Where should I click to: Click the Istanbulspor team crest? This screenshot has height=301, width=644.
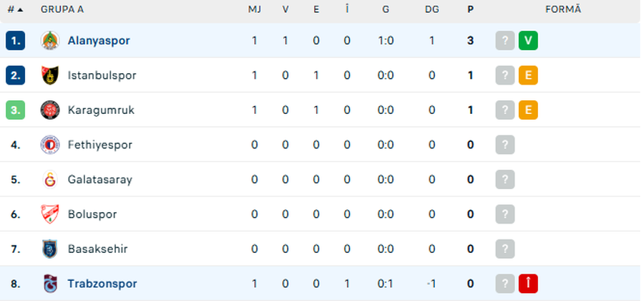click(49, 75)
